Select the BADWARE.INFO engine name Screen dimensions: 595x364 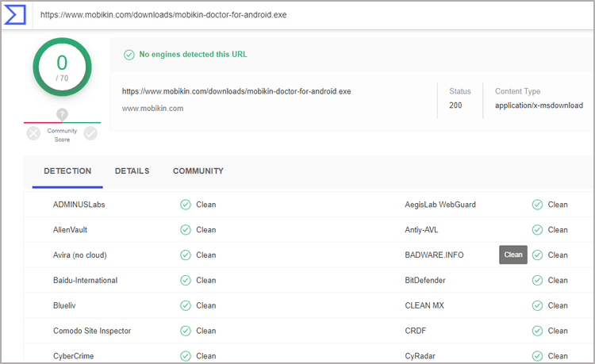[x=434, y=255]
